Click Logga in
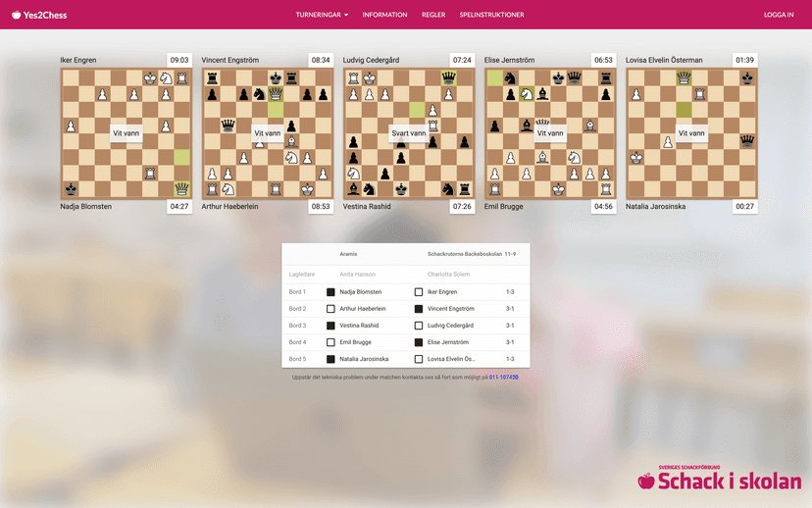Image resolution: width=812 pixels, height=508 pixels. pyautogui.click(x=779, y=15)
